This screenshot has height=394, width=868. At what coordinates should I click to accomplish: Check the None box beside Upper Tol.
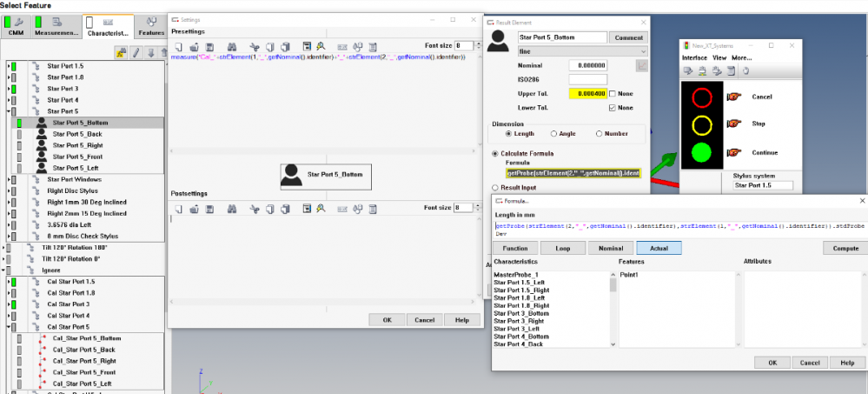point(613,93)
